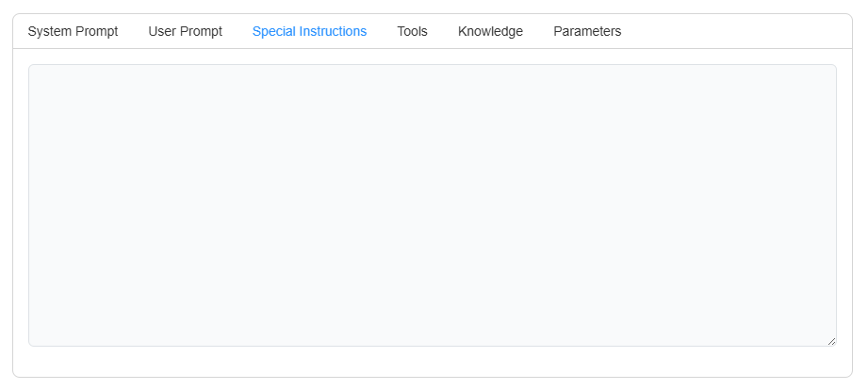Show the Parameters tab

(x=587, y=31)
